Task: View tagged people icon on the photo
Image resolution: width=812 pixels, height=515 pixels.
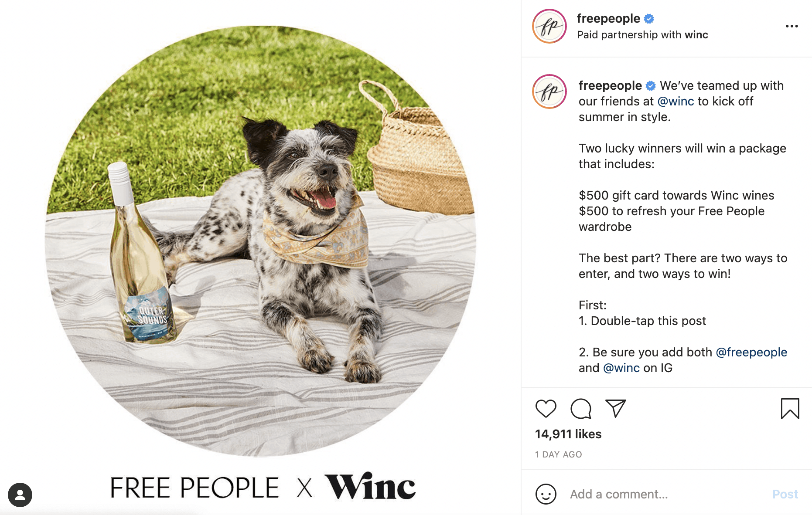Action: [20, 495]
